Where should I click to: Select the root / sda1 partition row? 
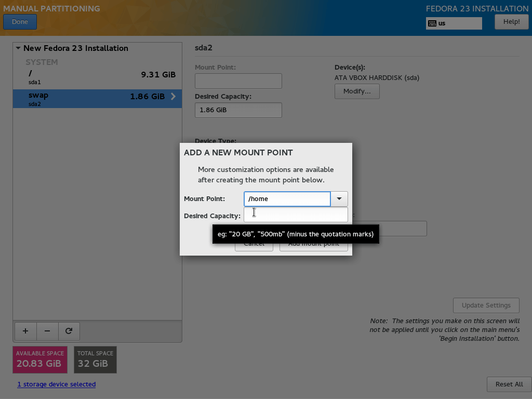97,77
